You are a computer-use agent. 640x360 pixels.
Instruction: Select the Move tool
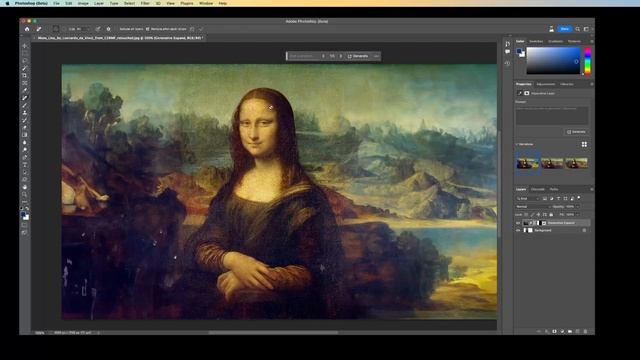tap(25, 46)
